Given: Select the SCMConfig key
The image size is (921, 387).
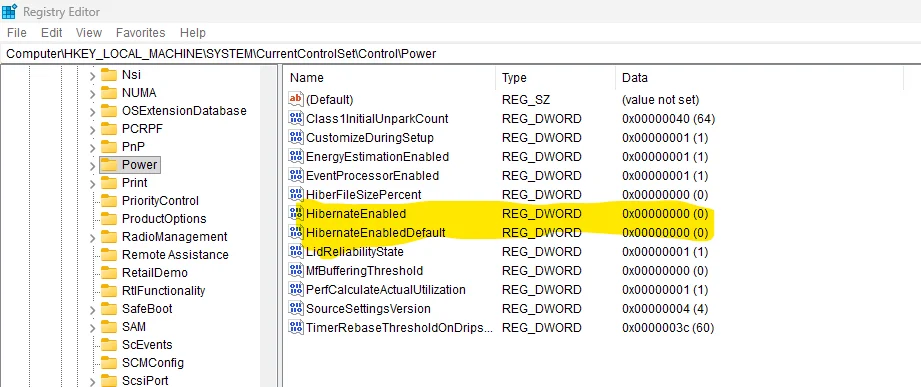Looking at the screenshot, I should (153, 362).
